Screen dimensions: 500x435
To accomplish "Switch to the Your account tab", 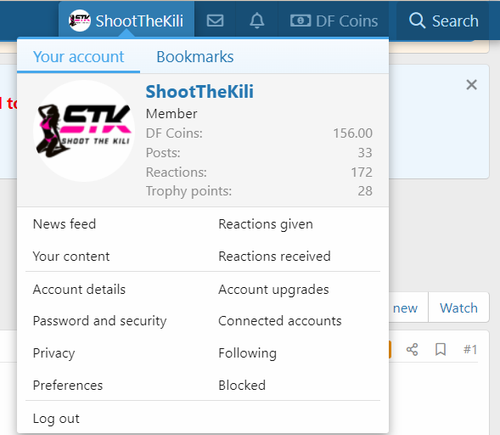I will click(x=79, y=57).
